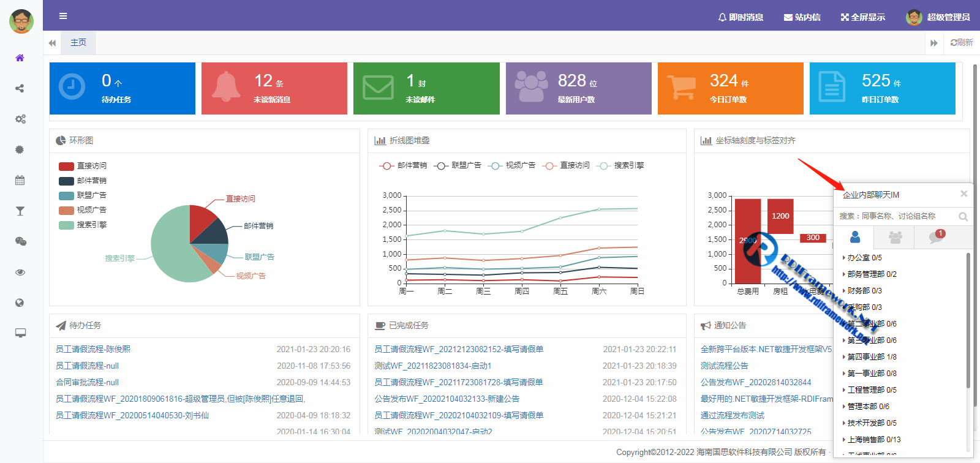Click the document icon on the 昨日订单数 card

pos(832,86)
